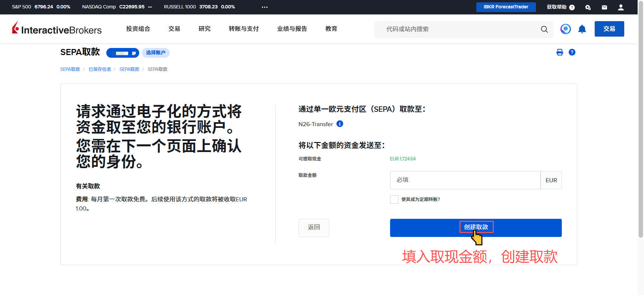644x295 pixels.
Task: Expand the ticker bar ellipsis menu
Action: (x=265, y=7)
